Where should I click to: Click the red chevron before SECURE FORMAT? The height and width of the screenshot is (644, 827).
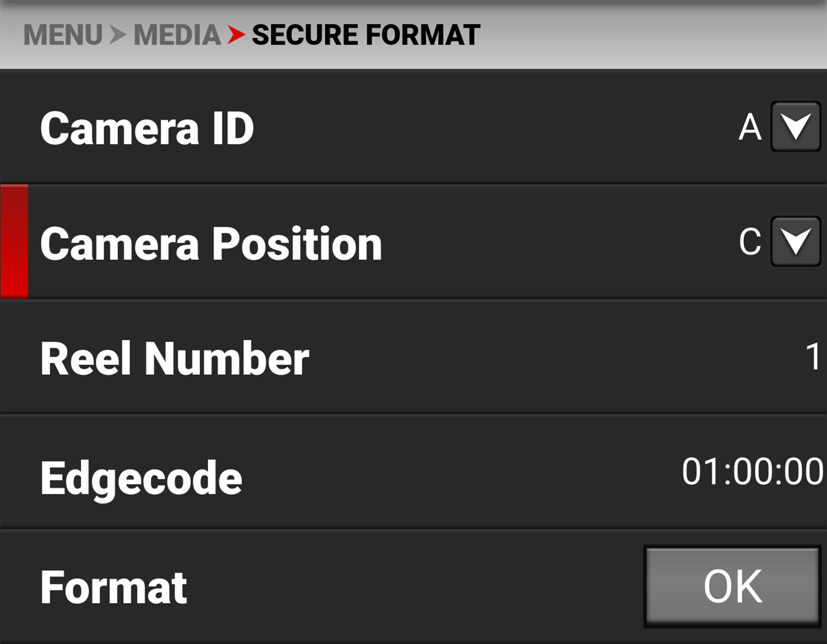point(236,35)
